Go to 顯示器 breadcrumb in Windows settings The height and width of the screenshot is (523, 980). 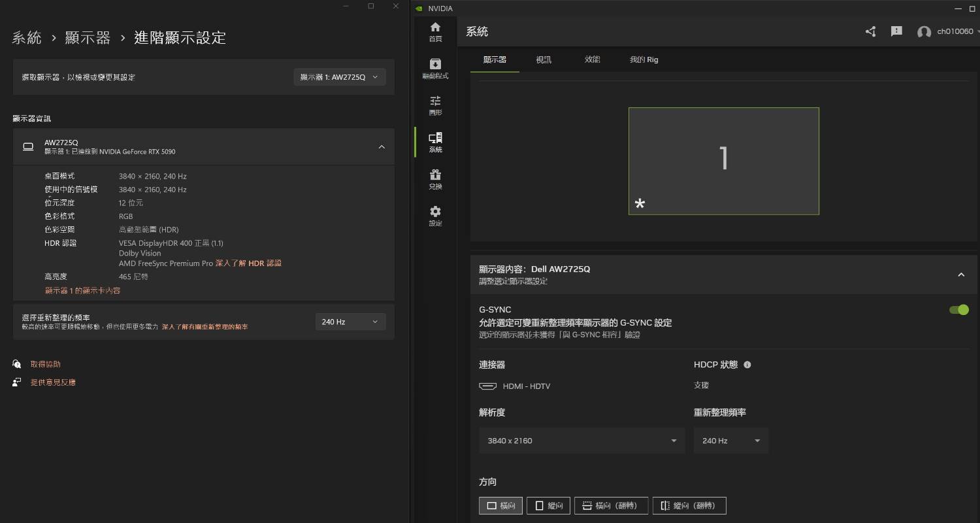(88, 38)
